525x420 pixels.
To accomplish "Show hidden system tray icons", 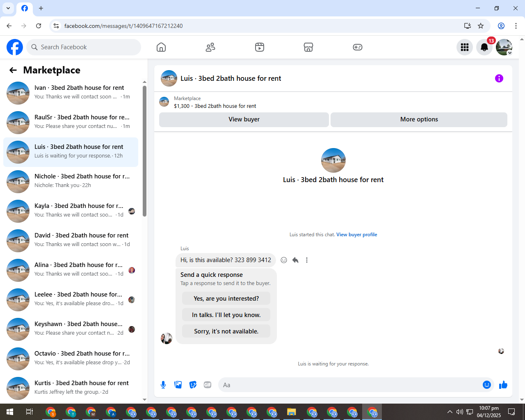I will click(x=450, y=412).
